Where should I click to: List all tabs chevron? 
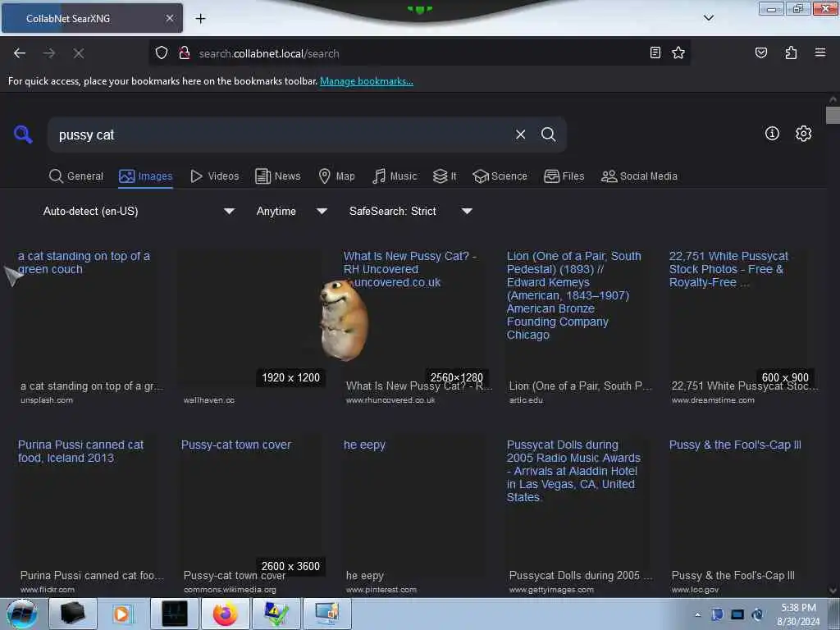coord(708,18)
